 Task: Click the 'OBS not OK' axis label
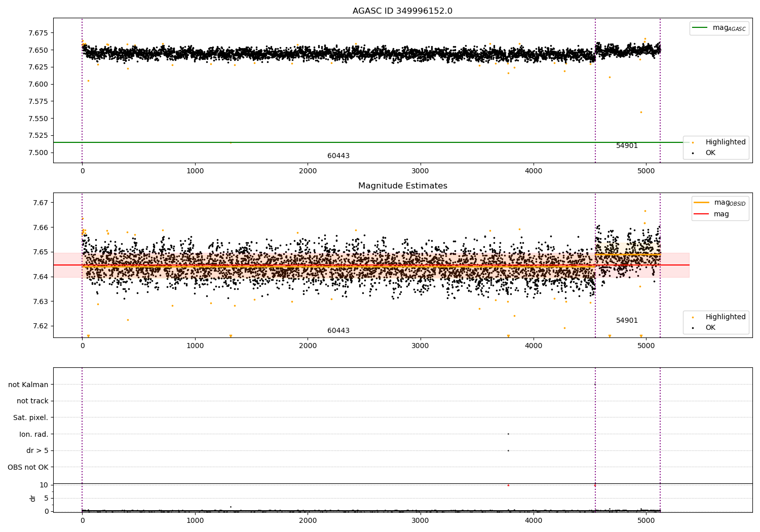(x=28, y=467)
